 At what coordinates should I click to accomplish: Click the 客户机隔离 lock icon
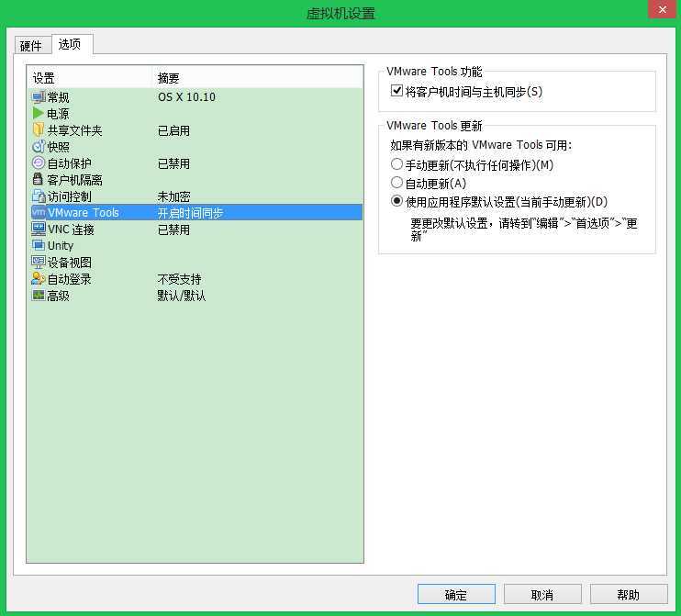tap(39, 179)
